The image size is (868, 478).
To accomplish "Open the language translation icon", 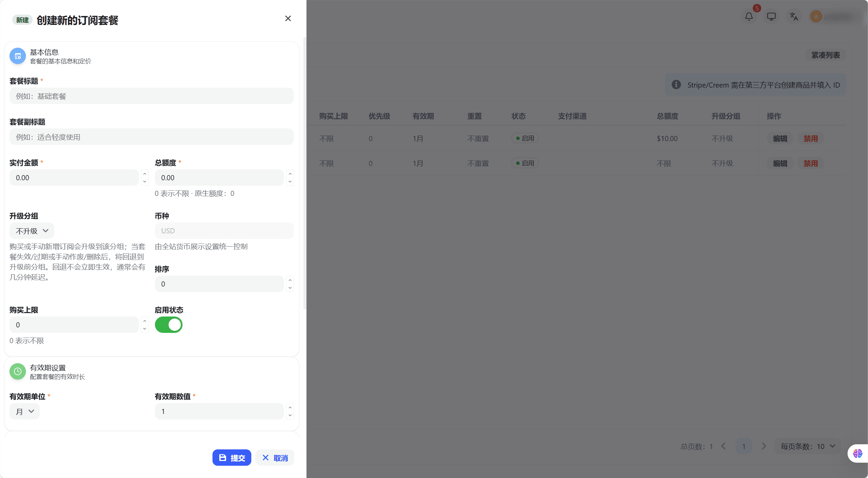I will click(794, 16).
